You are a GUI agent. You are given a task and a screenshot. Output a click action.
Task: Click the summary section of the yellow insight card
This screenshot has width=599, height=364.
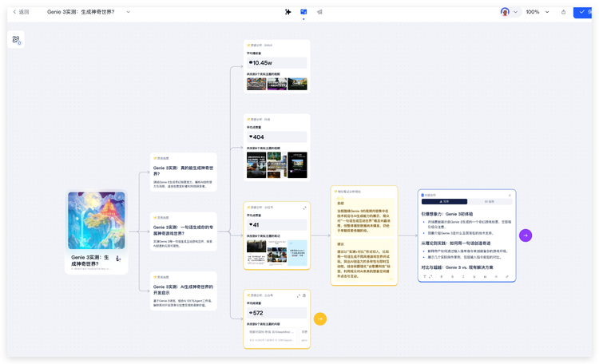(364, 216)
